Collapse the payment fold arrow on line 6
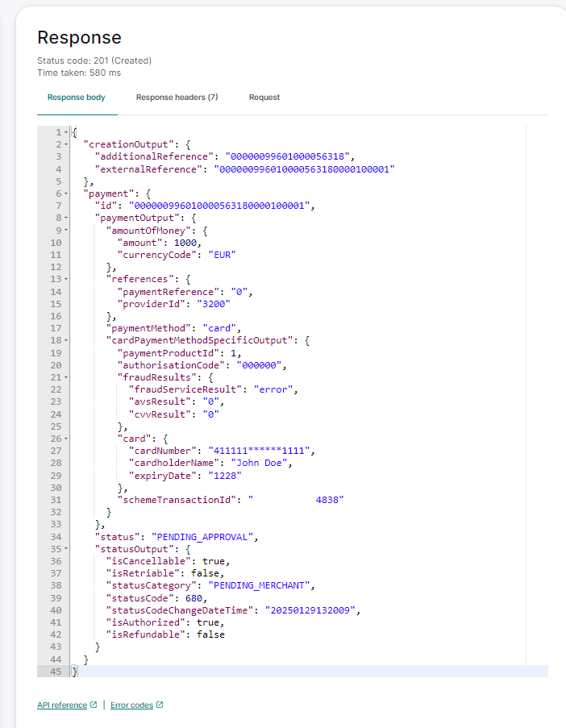 66,193
